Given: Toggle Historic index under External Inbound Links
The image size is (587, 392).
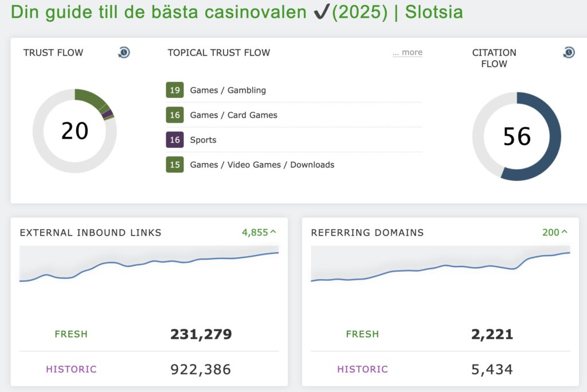Looking at the screenshot, I should 71,369.
